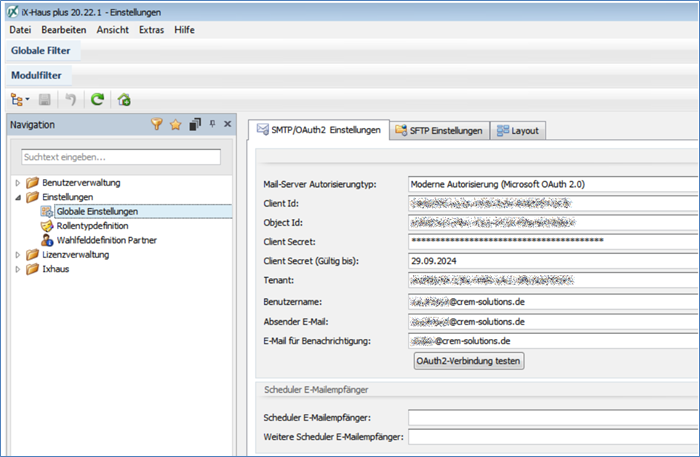Switch to the SFTP Einstellungen tab
The height and width of the screenshot is (457, 700).
[439, 131]
